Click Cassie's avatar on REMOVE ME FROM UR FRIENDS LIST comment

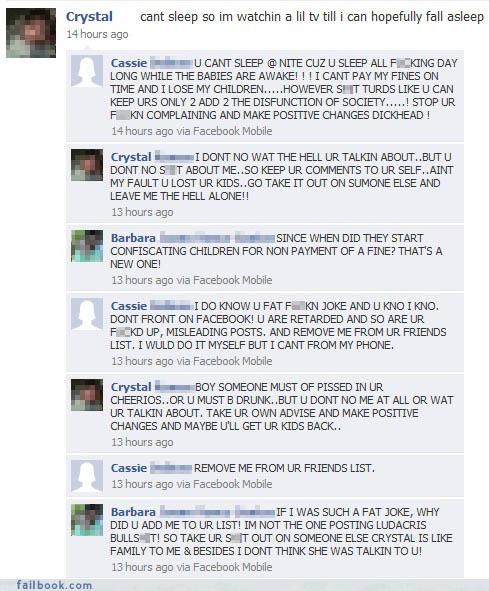[x=87, y=476]
